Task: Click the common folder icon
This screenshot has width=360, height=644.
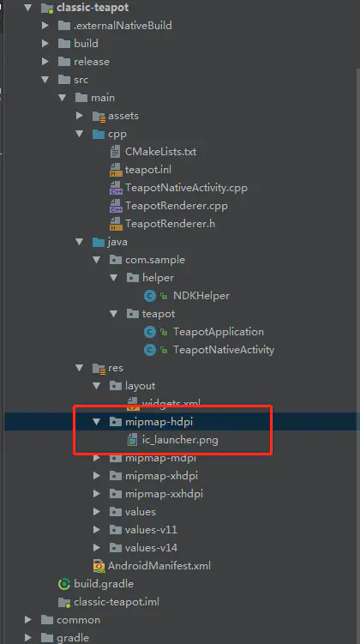Action: click(x=47, y=620)
